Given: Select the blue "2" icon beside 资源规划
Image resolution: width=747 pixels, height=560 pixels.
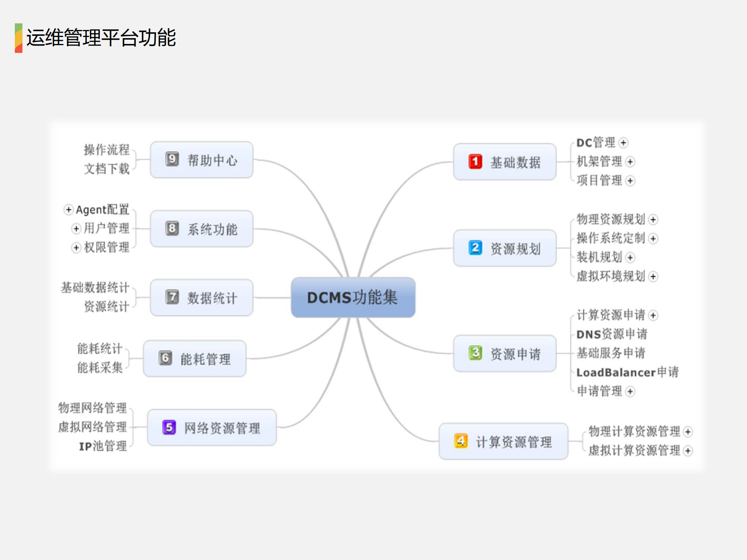Looking at the screenshot, I should click(x=475, y=248).
